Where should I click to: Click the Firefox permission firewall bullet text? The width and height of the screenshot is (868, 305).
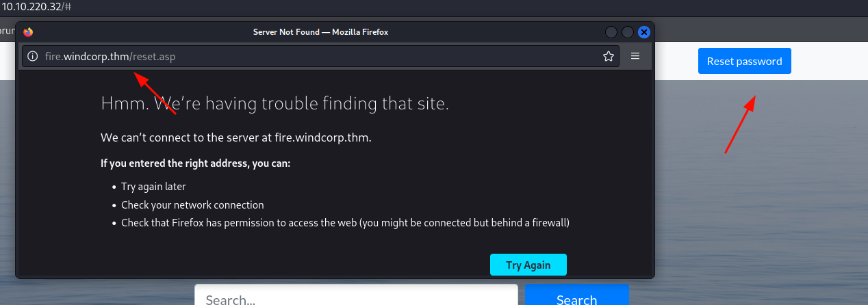pos(345,222)
